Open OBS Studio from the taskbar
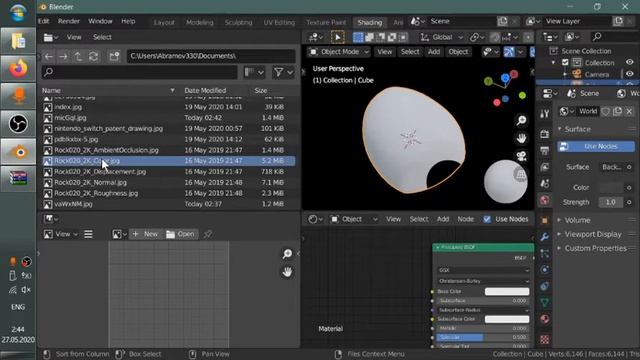 pyautogui.click(x=18, y=124)
